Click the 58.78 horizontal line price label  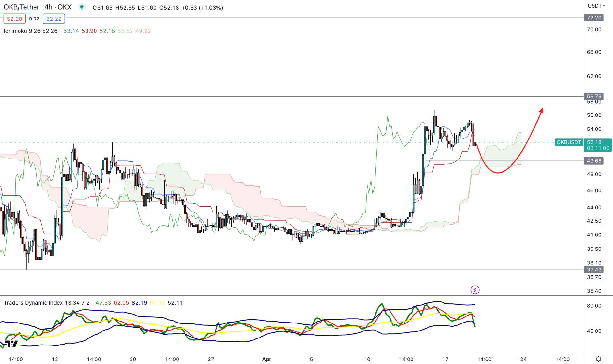(x=594, y=96)
